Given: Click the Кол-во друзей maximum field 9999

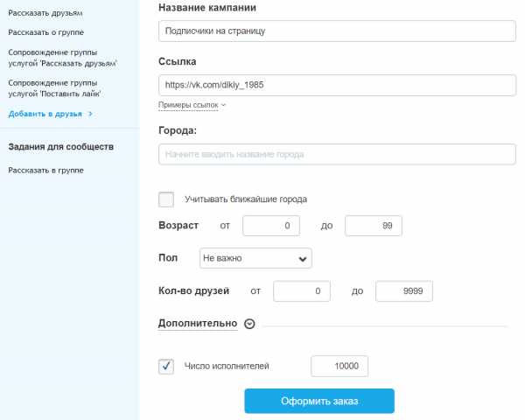Looking at the screenshot, I should tap(403, 291).
